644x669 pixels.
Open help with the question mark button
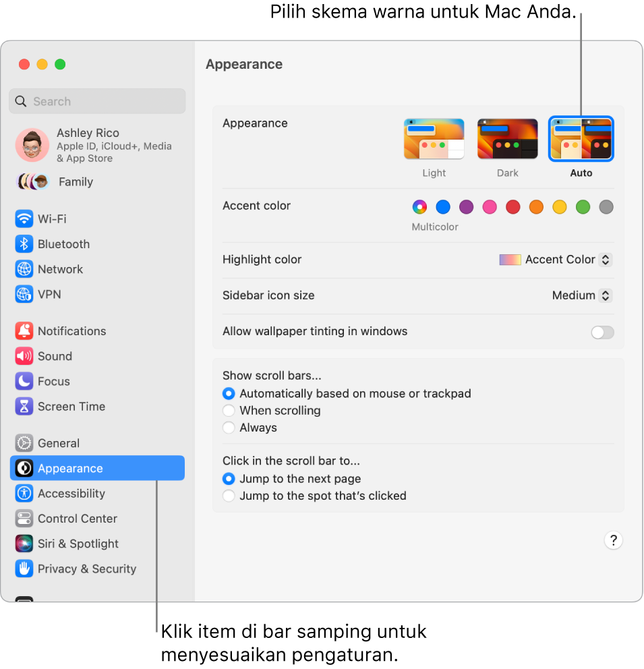[x=613, y=541]
